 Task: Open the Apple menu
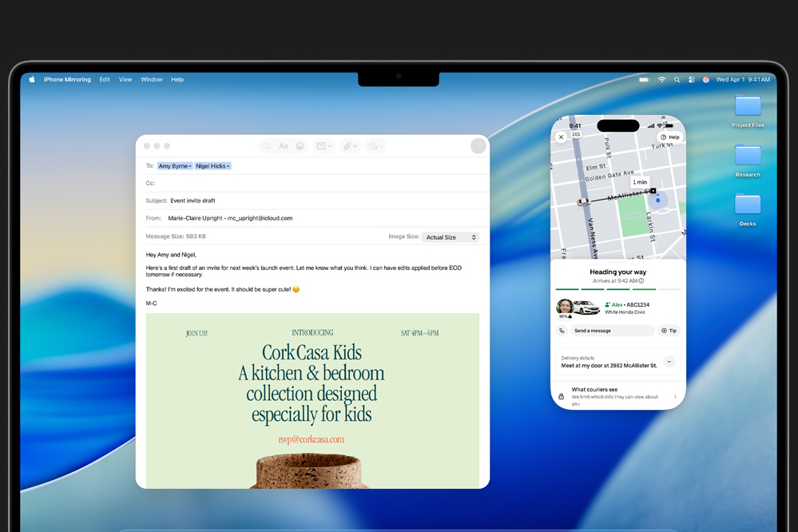click(x=32, y=79)
